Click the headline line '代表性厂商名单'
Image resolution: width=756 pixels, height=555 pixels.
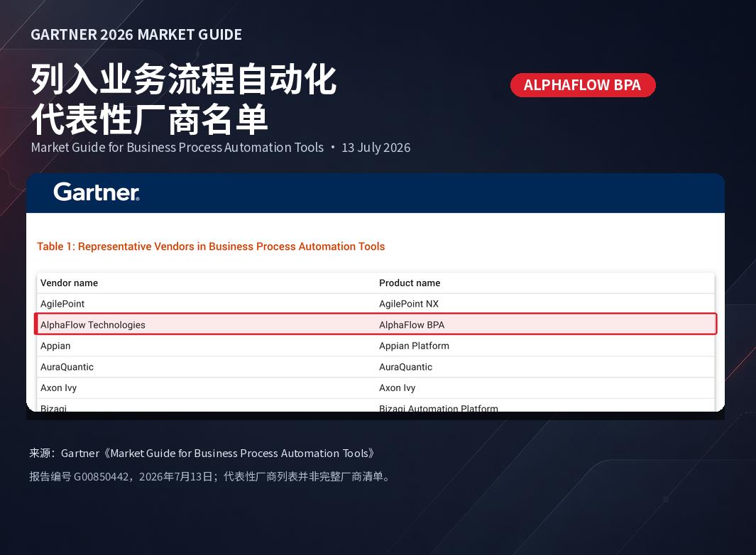(x=150, y=119)
